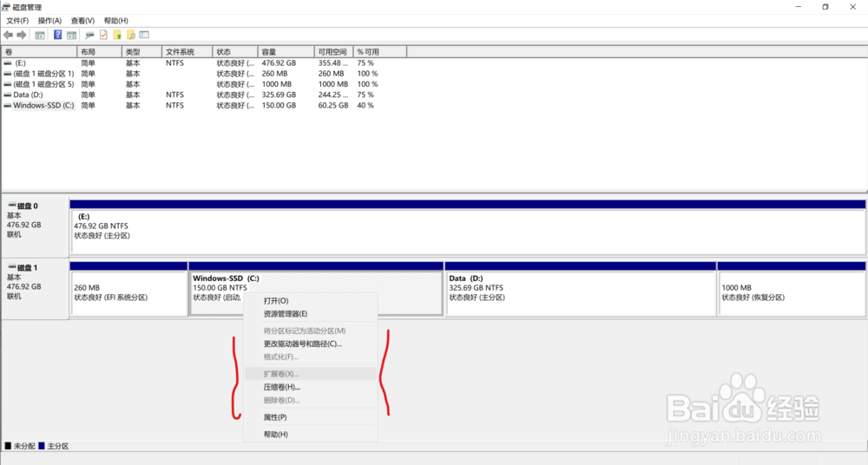Open the 操作(A) menu

[x=49, y=21]
